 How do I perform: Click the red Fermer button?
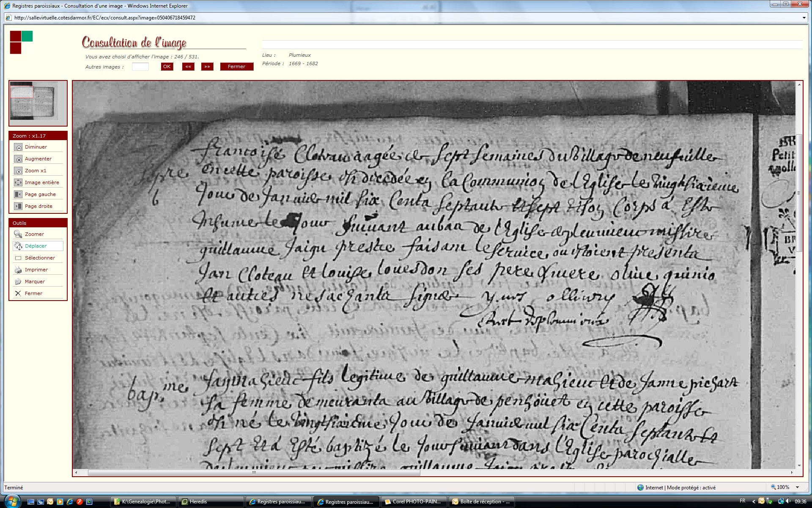[x=236, y=66]
